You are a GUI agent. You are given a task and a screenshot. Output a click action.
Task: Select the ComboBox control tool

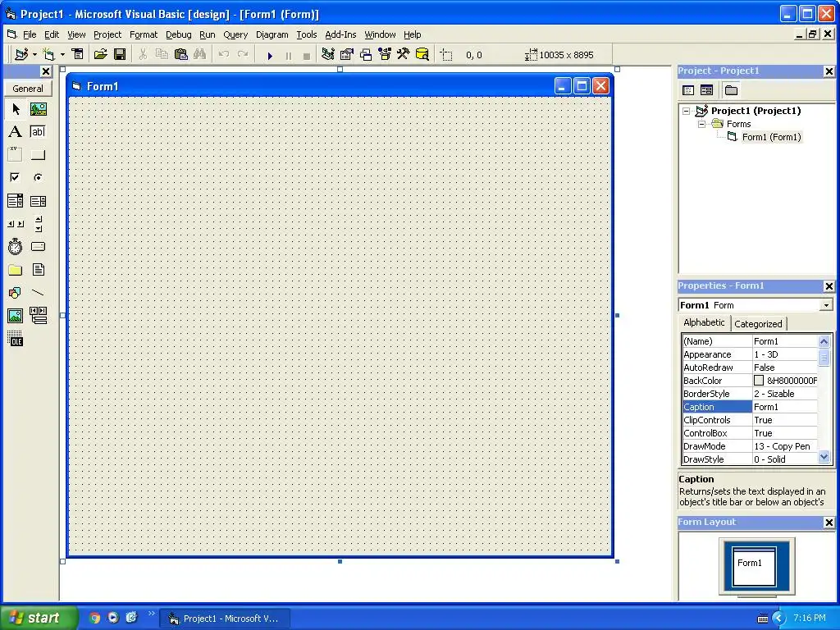click(16, 201)
